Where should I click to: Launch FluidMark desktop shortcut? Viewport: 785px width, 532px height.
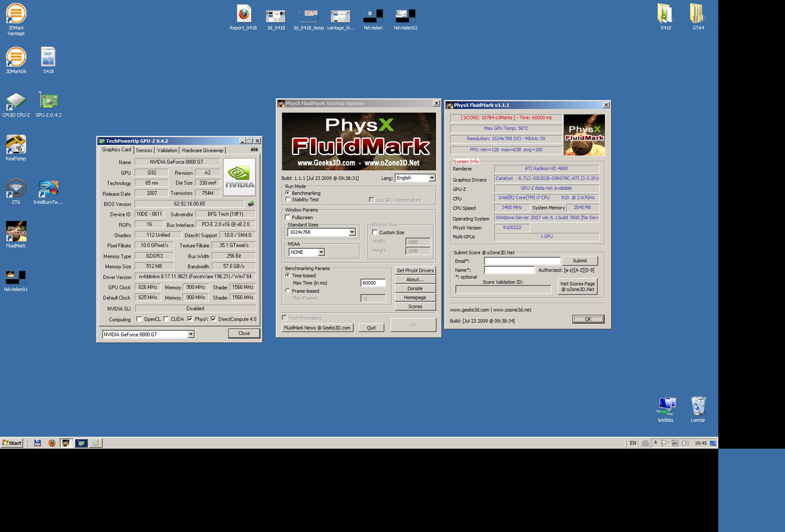(16, 235)
